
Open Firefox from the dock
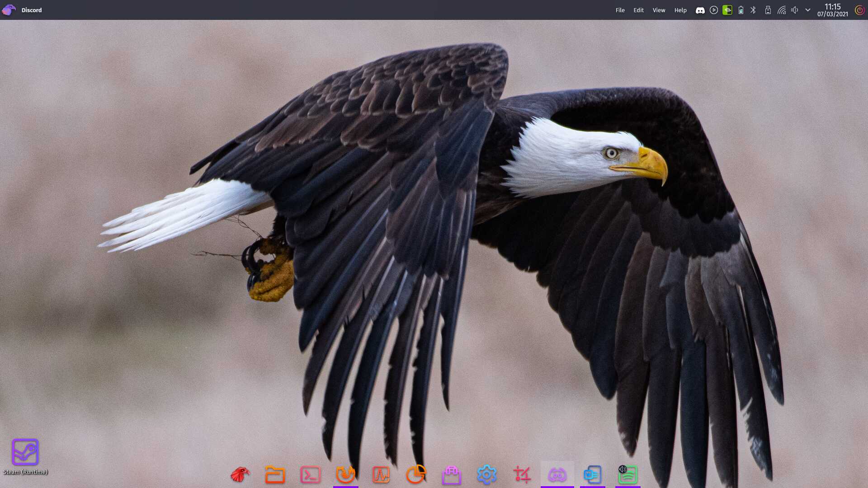345,475
